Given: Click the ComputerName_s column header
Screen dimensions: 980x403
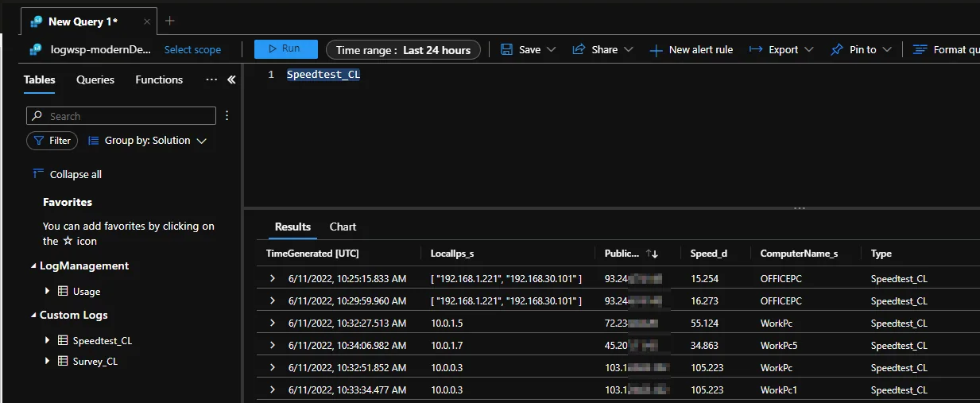Looking at the screenshot, I should tap(799, 254).
